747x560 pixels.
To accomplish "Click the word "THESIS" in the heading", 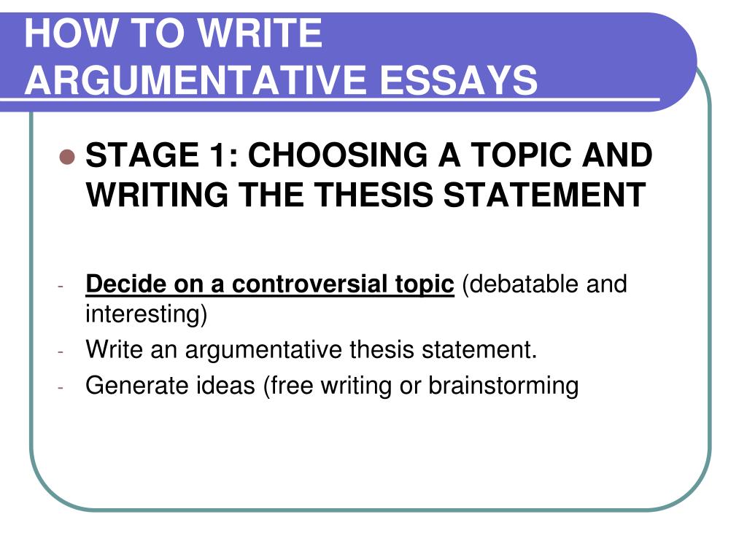I will pos(374,195).
